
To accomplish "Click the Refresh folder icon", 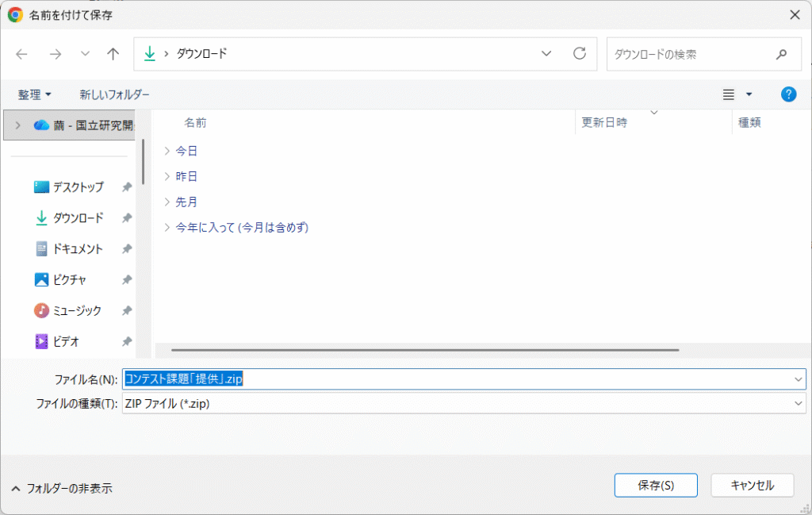I will [x=580, y=54].
